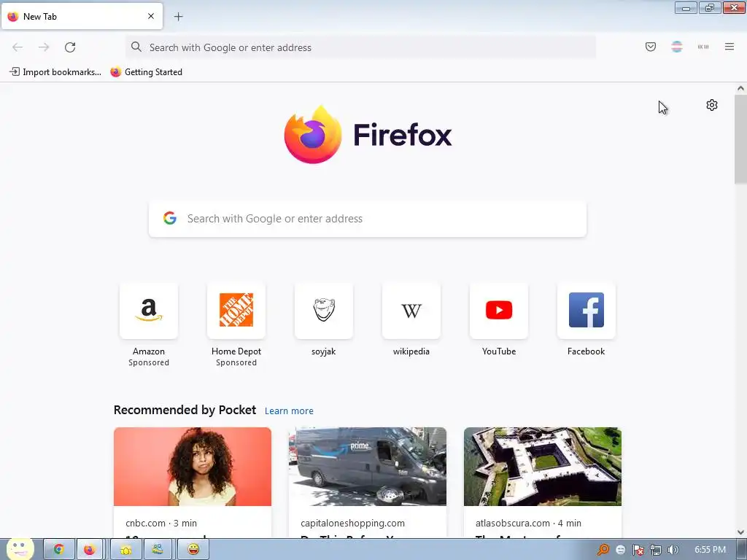Open the volume speaker tray icon
Image resolution: width=747 pixels, height=560 pixels.
point(673,550)
